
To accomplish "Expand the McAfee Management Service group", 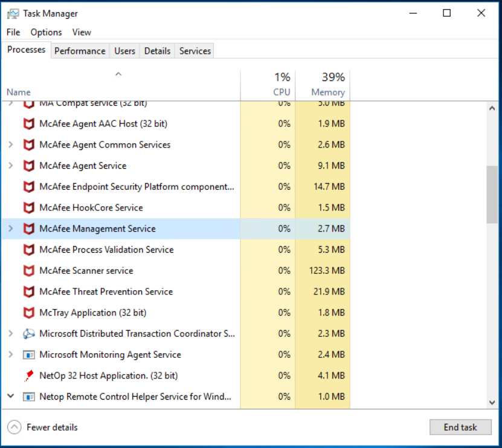I will (10, 229).
